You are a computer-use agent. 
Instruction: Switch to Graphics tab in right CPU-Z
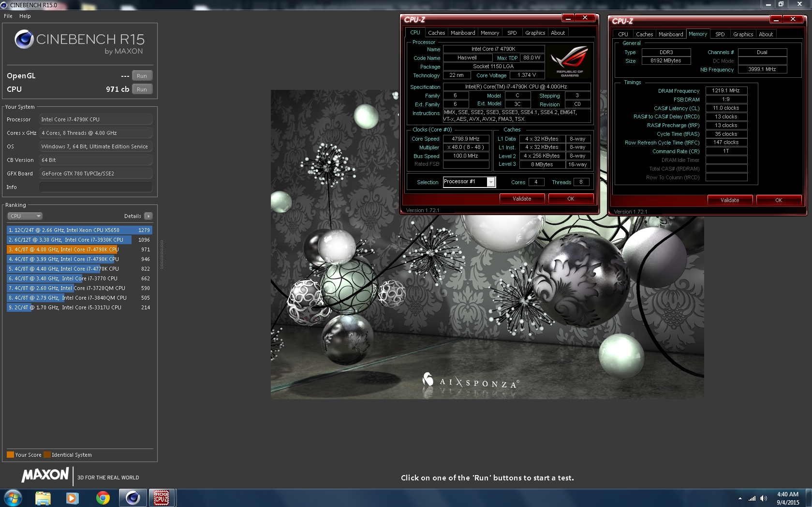743,34
